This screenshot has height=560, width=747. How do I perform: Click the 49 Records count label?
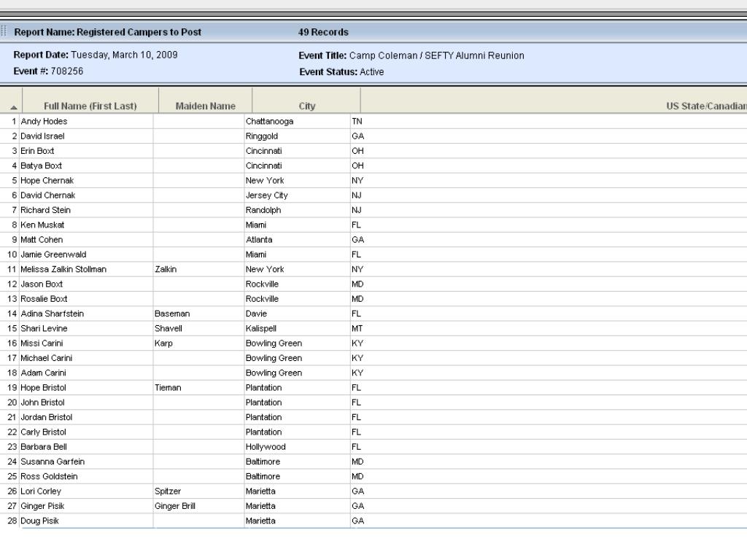pyautogui.click(x=323, y=32)
